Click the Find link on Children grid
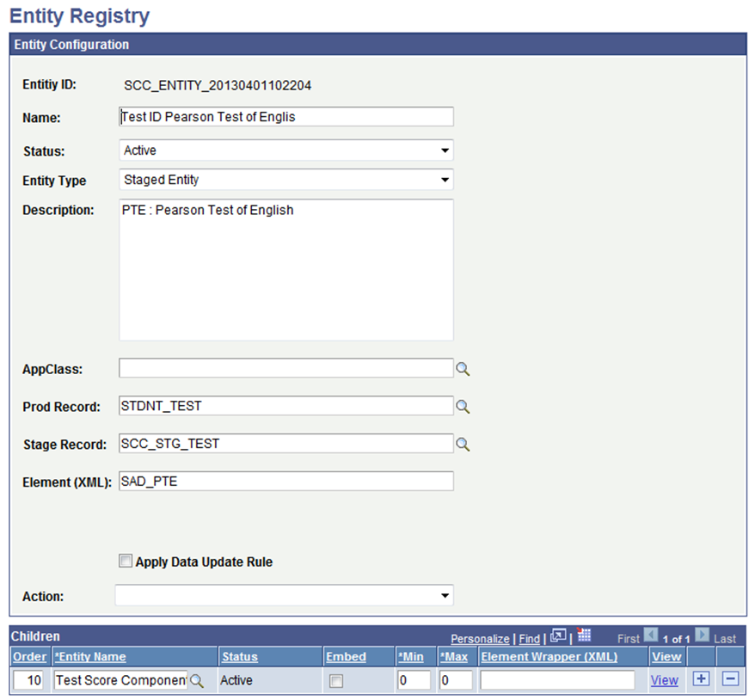Viewport: 755px width, 700px height. (x=527, y=636)
